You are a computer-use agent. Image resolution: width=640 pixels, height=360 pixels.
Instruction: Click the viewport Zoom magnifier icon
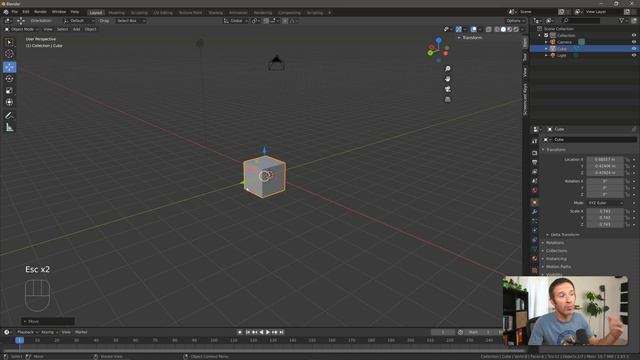click(x=448, y=69)
